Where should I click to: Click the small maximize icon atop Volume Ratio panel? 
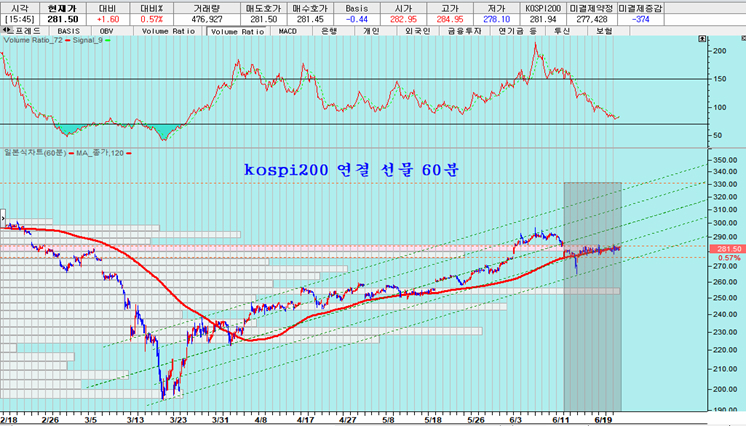click(x=702, y=39)
